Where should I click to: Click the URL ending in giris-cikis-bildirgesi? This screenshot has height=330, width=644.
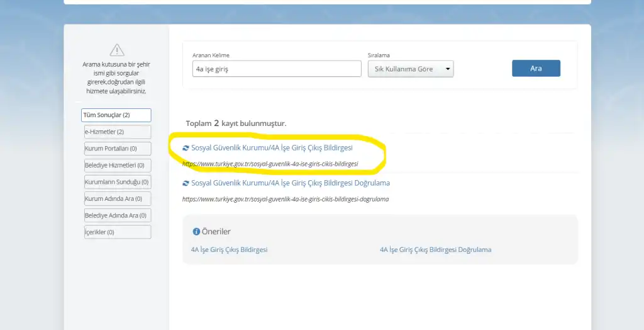click(270, 164)
